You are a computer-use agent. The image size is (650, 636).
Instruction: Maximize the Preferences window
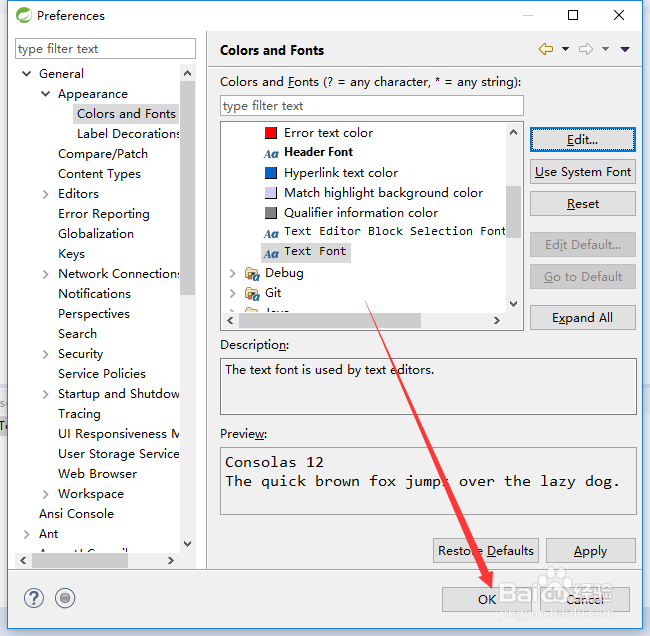(x=573, y=15)
